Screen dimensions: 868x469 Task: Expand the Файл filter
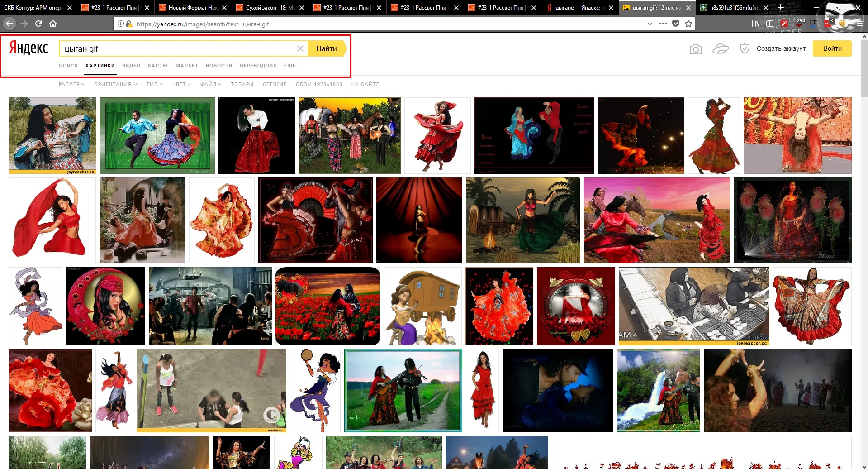coord(211,84)
